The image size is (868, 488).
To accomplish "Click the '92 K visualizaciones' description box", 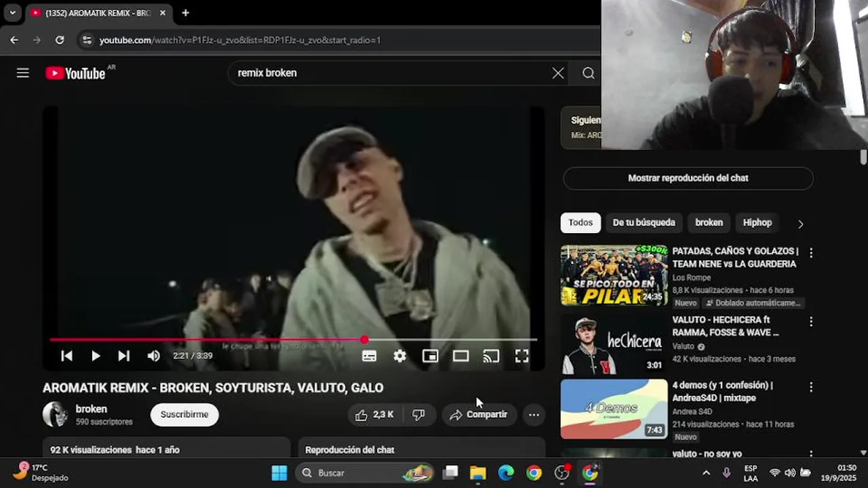I will [166, 447].
